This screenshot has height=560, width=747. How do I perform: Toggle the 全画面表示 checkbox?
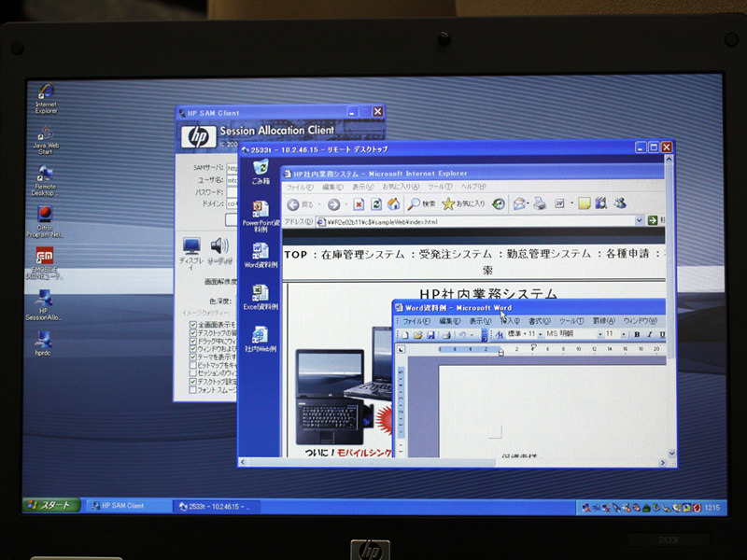(193, 323)
